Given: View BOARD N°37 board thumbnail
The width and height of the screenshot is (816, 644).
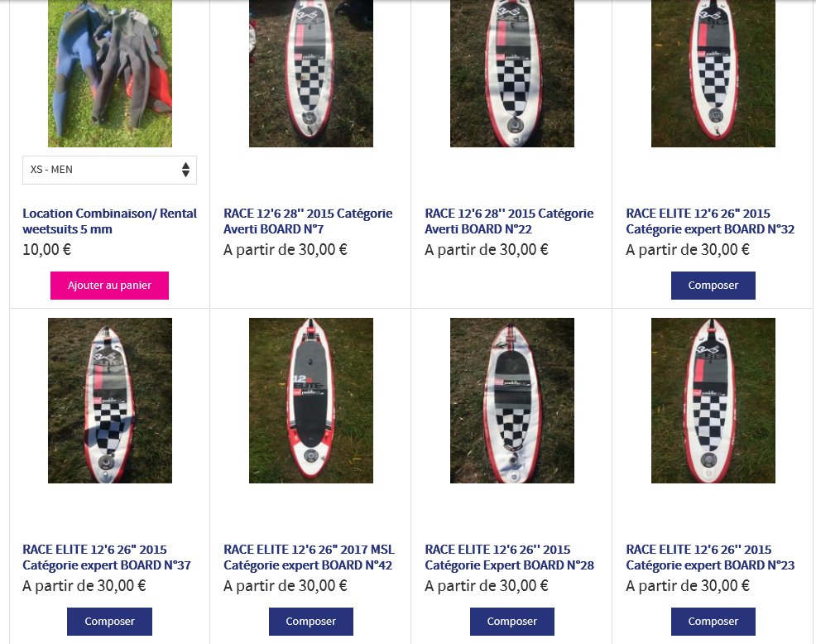Looking at the screenshot, I should coord(110,401).
